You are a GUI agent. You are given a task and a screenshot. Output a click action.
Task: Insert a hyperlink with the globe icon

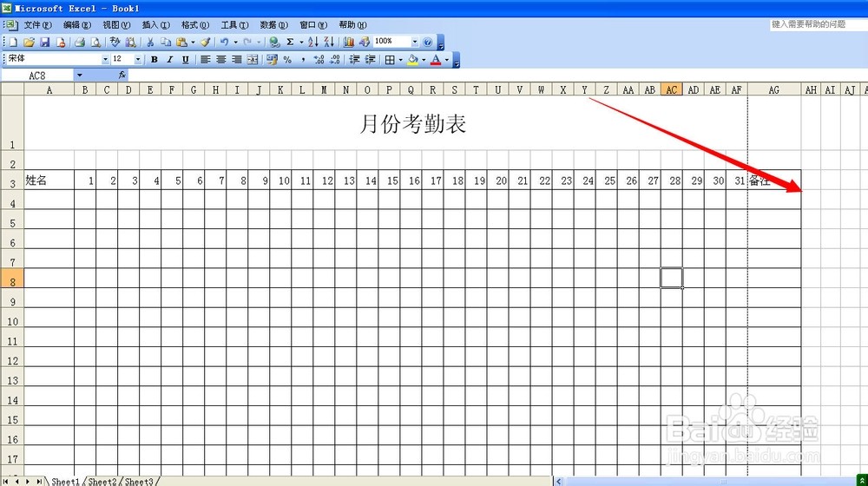pyautogui.click(x=274, y=42)
